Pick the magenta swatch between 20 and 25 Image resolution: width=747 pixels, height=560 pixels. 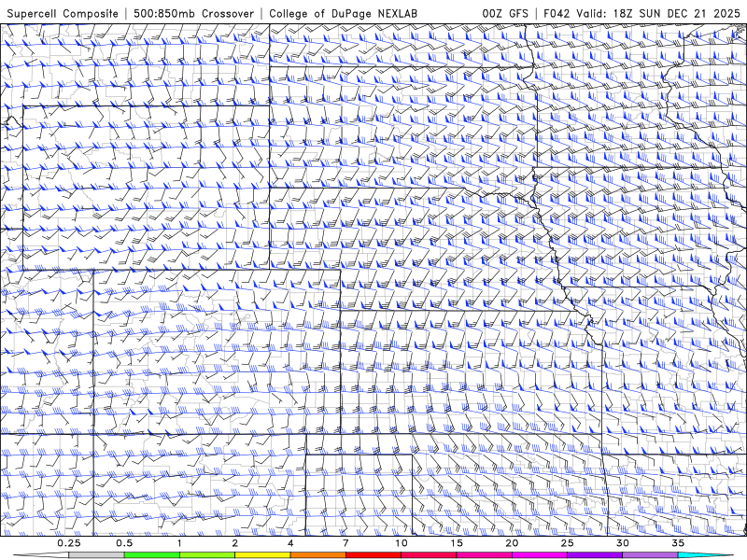click(540, 555)
